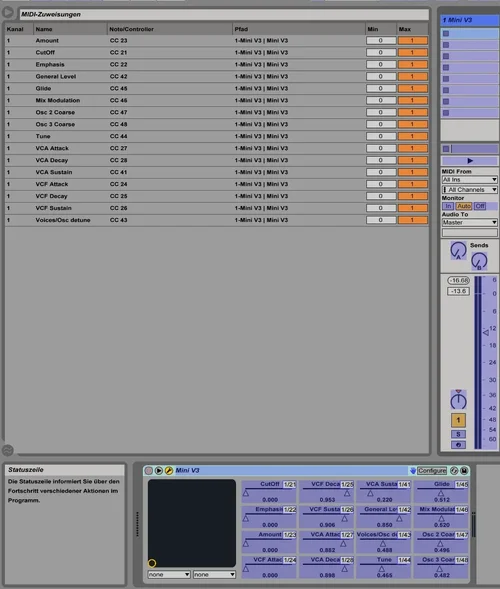The width and height of the screenshot is (500, 589).
Task: Set Monitor to Auto
Action: [464, 206]
